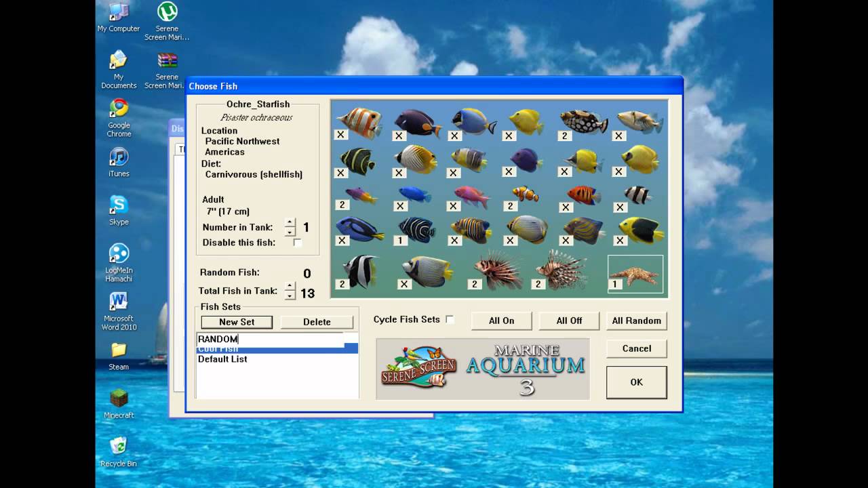Open the Steam folder icon
The image size is (868, 488).
[119, 356]
